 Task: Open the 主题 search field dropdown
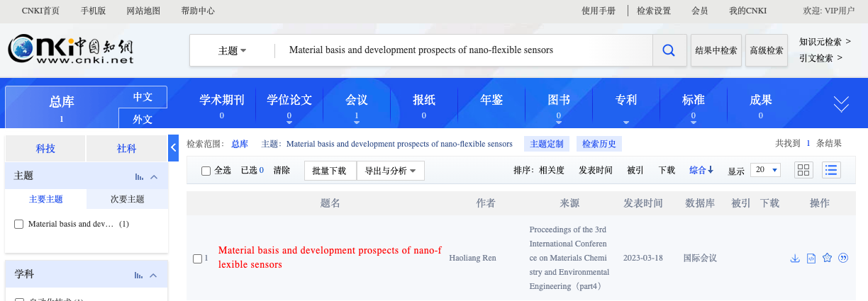(x=233, y=50)
